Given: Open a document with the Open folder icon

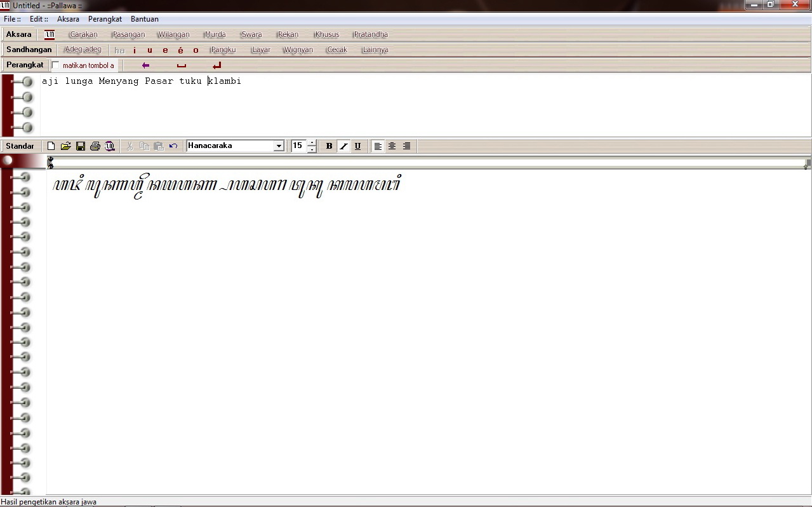Looking at the screenshot, I should [x=65, y=145].
